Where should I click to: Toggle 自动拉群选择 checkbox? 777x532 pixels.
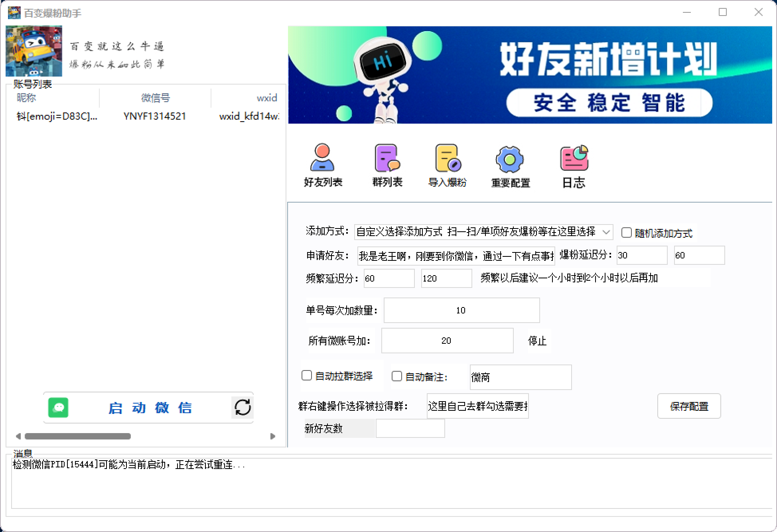tap(306, 376)
